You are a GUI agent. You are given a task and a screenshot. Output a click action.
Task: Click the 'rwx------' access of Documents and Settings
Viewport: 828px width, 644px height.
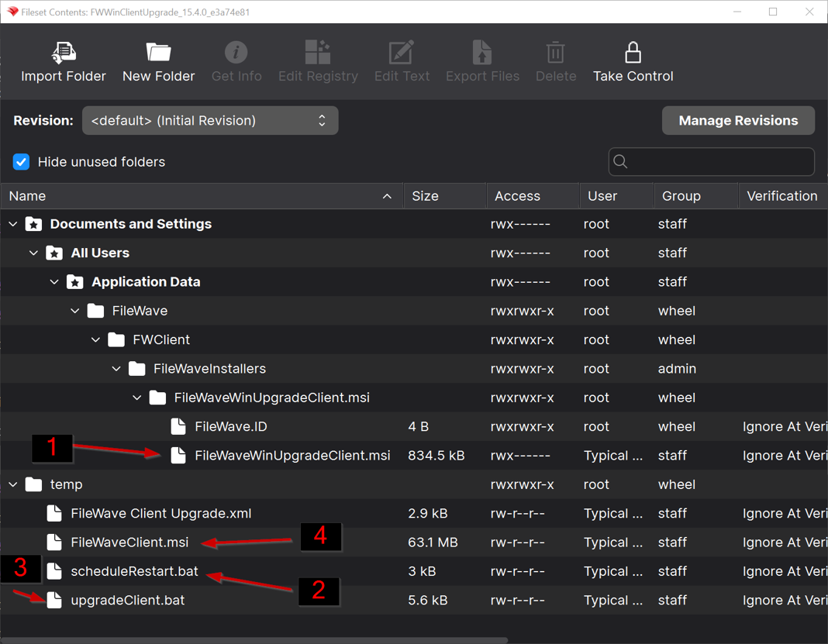click(x=520, y=224)
